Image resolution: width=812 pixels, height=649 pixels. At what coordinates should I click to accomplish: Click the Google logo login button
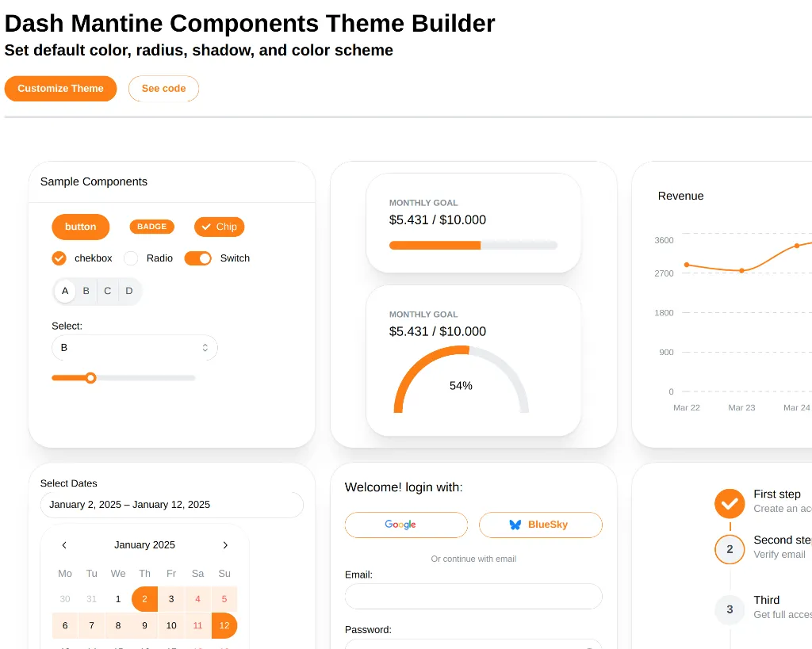pos(406,525)
